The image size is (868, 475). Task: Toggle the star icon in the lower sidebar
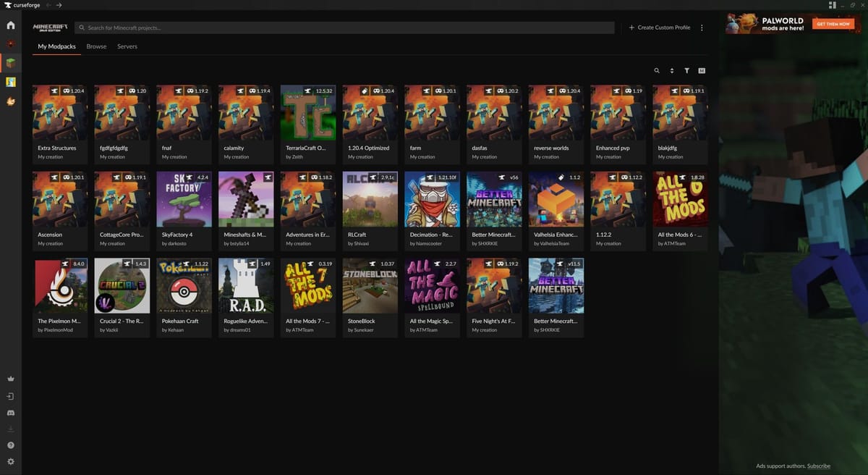point(10,378)
